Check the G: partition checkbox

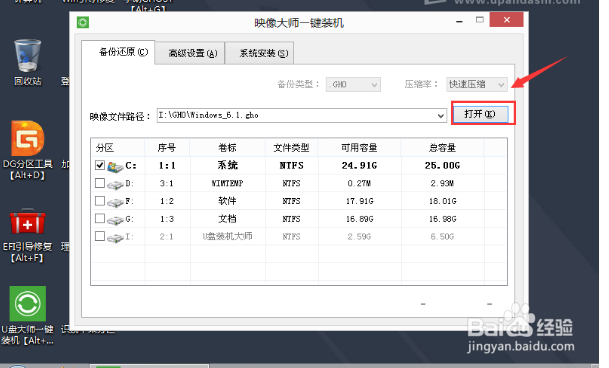tap(100, 218)
